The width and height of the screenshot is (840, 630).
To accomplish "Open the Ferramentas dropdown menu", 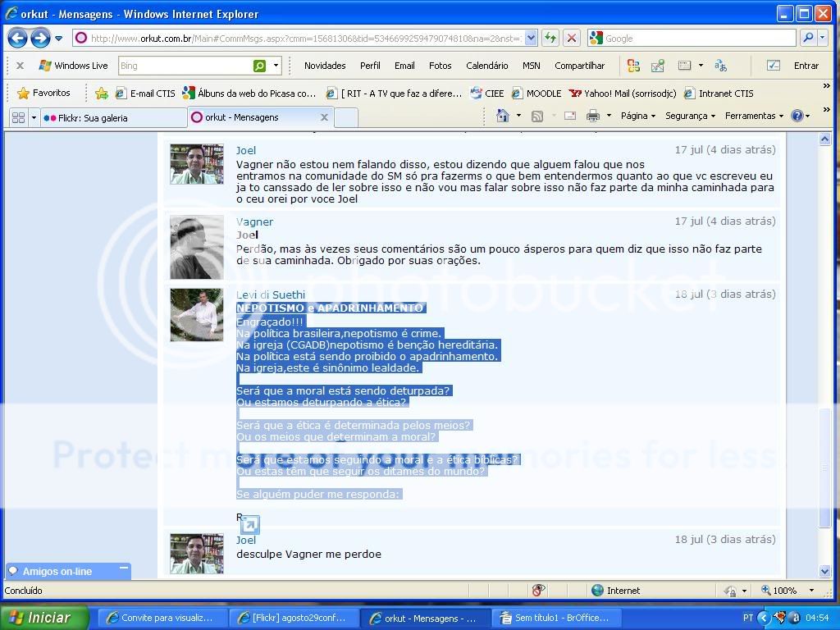I will [754, 116].
